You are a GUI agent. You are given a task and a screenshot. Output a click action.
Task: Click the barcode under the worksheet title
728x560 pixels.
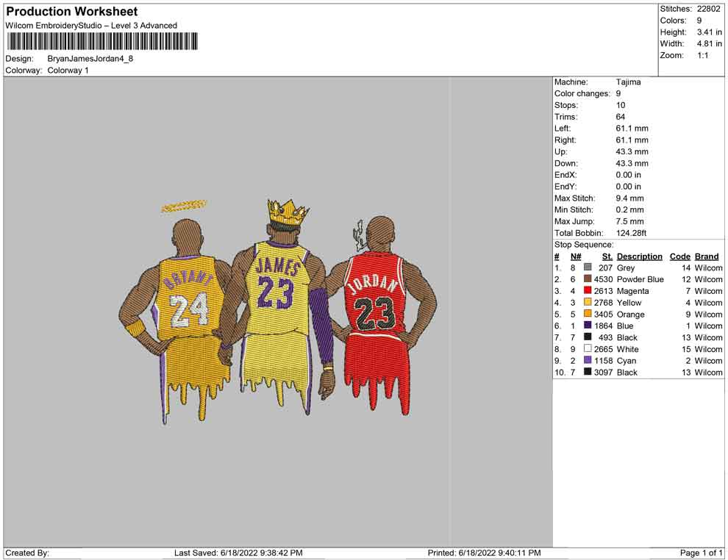click(102, 41)
